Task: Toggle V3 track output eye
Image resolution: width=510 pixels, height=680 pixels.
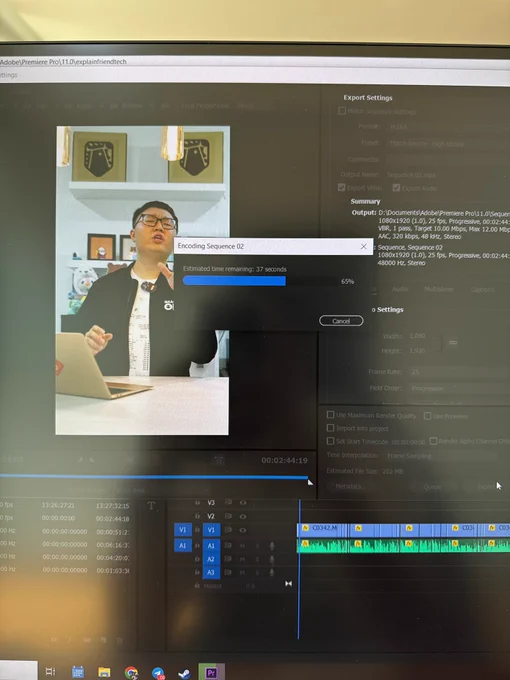Action: (243, 503)
